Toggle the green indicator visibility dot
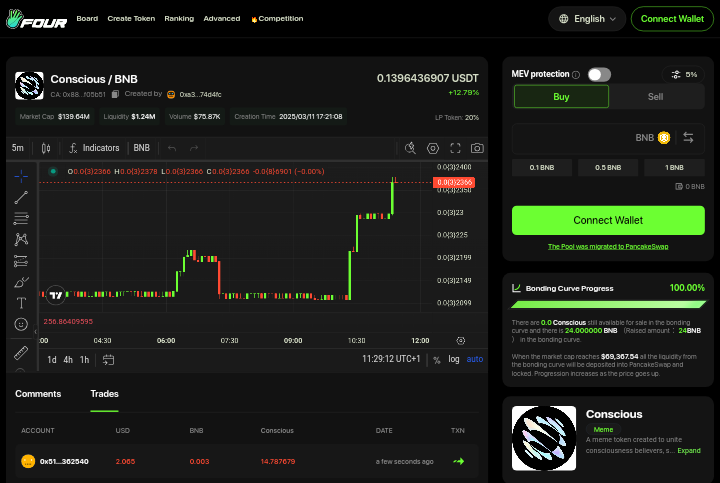Image resolution: width=720 pixels, height=483 pixels. [53, 171]
